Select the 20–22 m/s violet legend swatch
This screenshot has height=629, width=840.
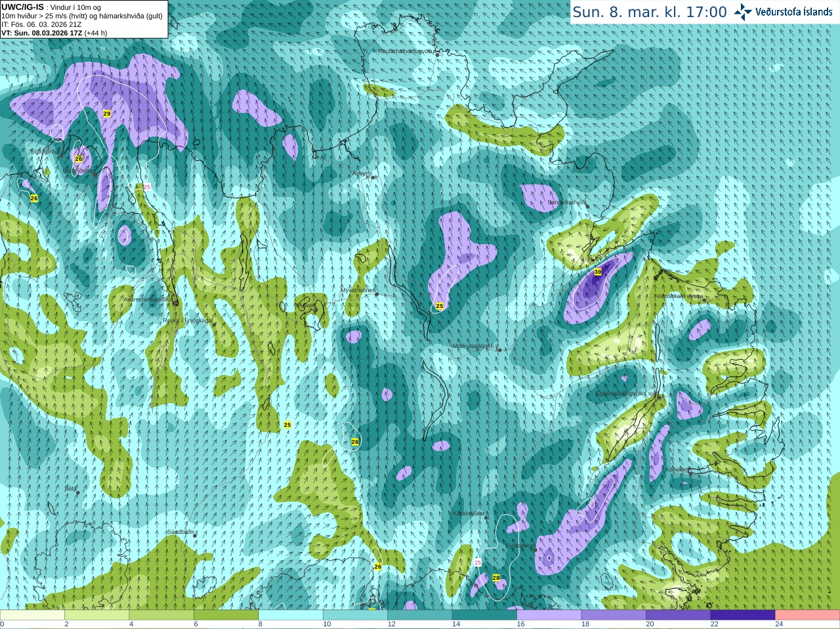point(679,615)
